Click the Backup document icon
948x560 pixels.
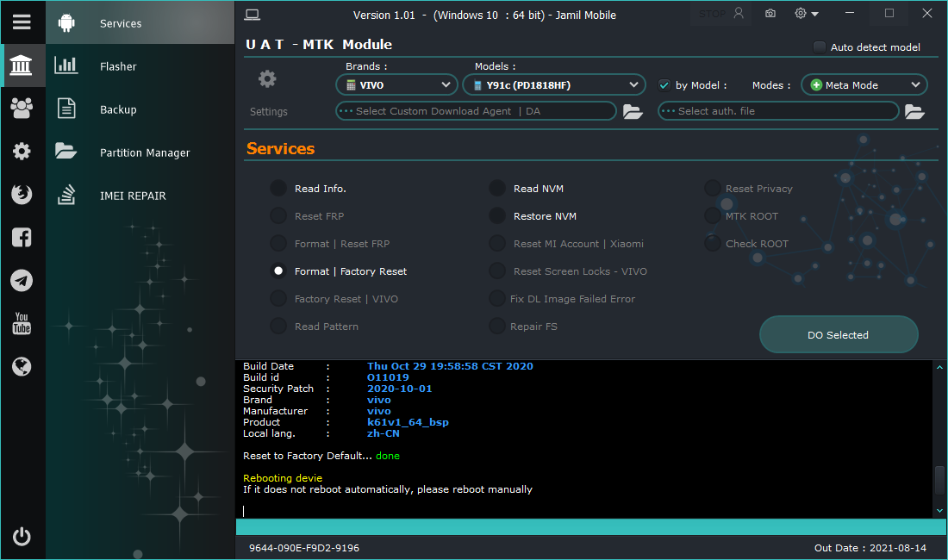point(65,109)
